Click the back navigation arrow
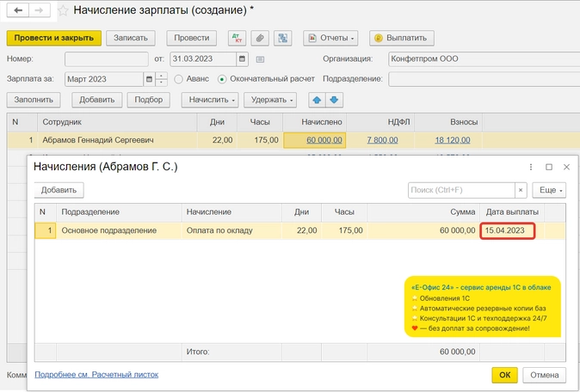The image size is (580, 392). coord(17,10)
